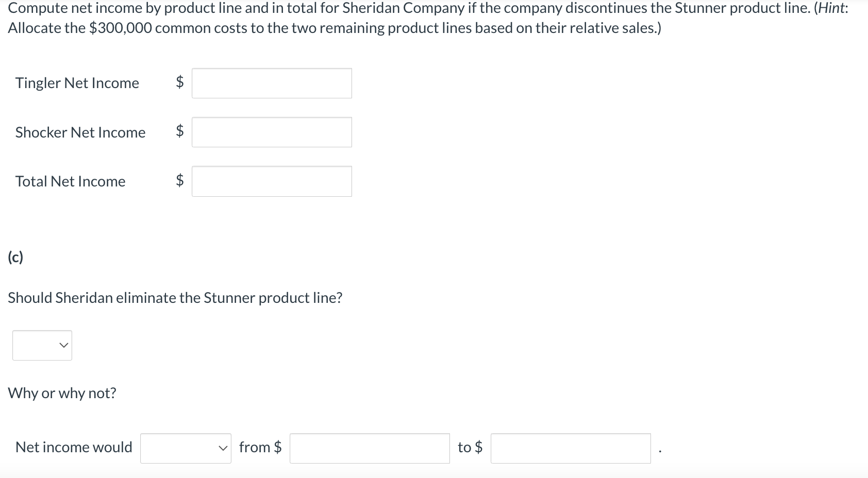Screen dimensions: 868x478
Task: Click the 'Net income would' label
Action: pos(74,447)
